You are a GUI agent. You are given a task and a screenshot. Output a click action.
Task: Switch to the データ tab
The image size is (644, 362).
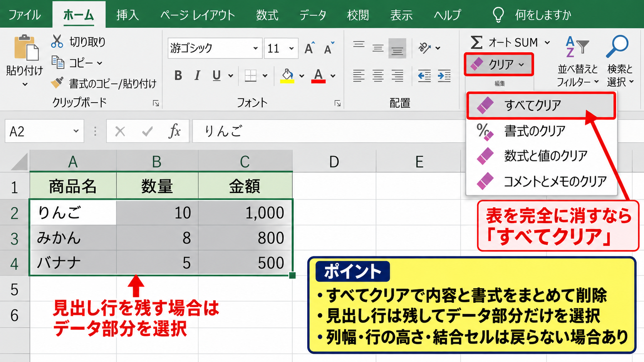click(x=313, y=15)
